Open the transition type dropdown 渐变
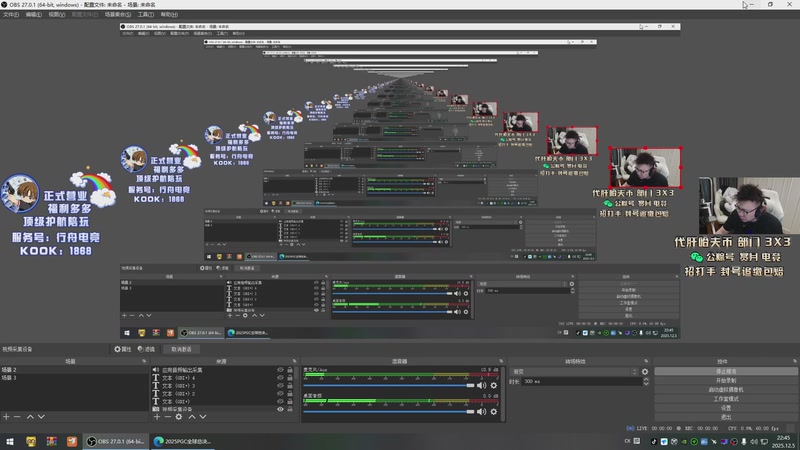 click(574, 372)
